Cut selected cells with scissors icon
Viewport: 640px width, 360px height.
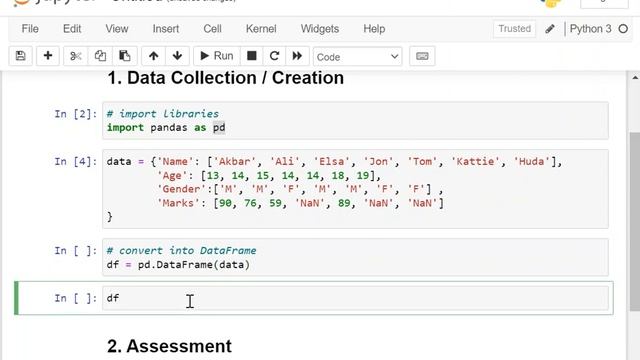point(76,56)
